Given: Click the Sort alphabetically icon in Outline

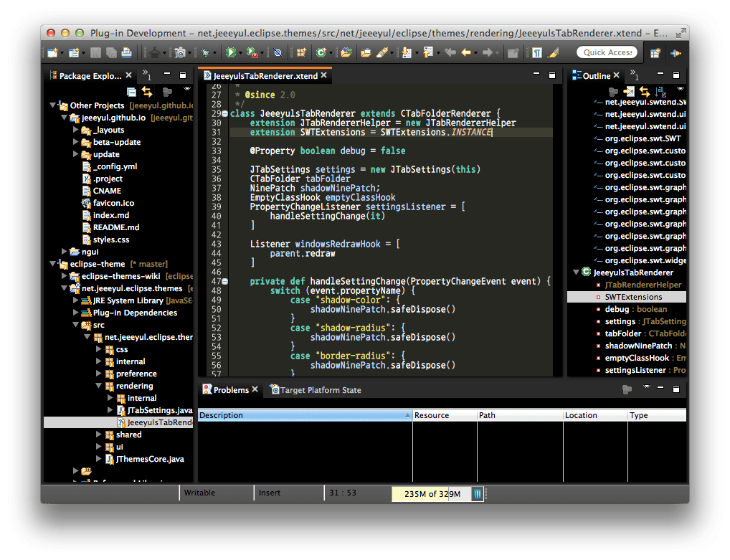Looking at the screenshot, I should (x=660, y=92).
